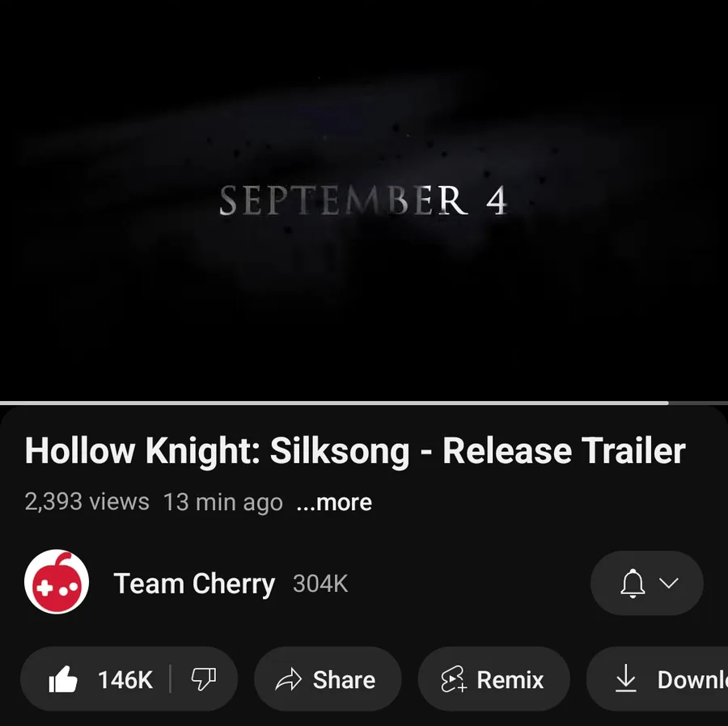Screen dimensions: 728x726
Task: Tap the video player showing September 4
Action: (x=364, y=200)
